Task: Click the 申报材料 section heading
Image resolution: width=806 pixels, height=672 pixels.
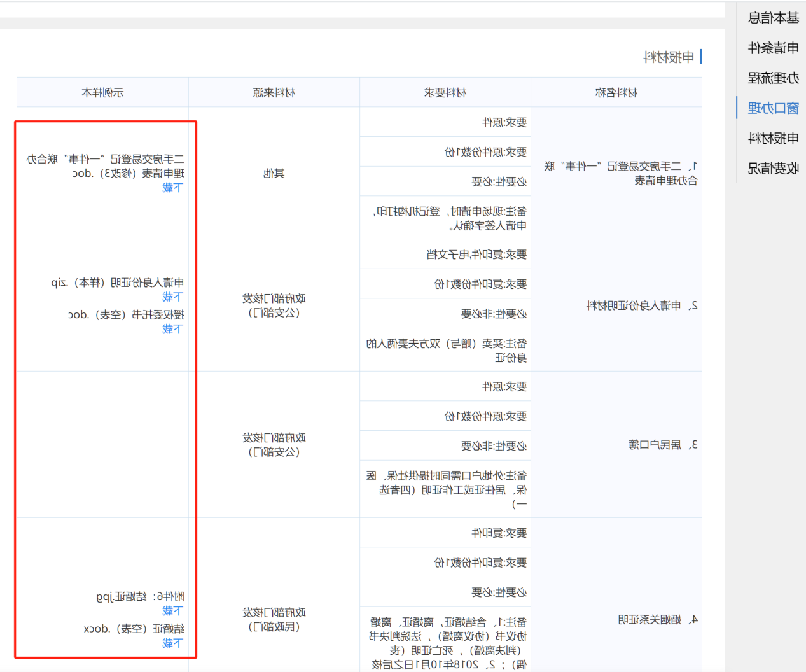Action: pos(669,57)
